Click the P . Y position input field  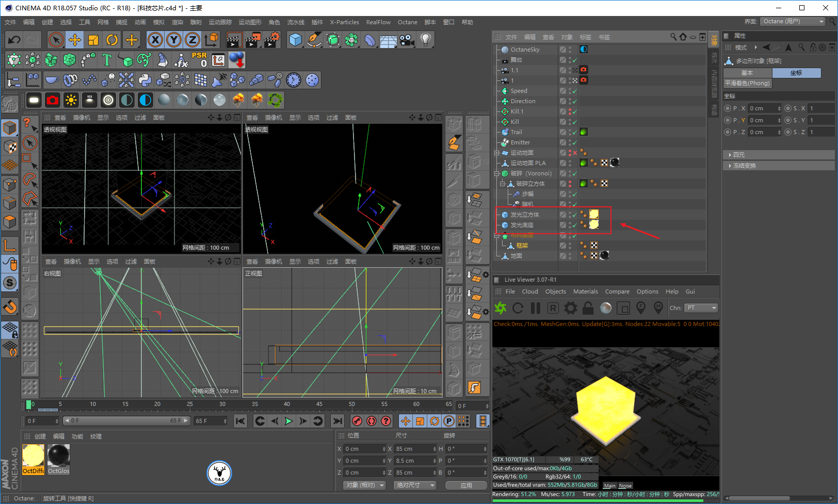765,120
